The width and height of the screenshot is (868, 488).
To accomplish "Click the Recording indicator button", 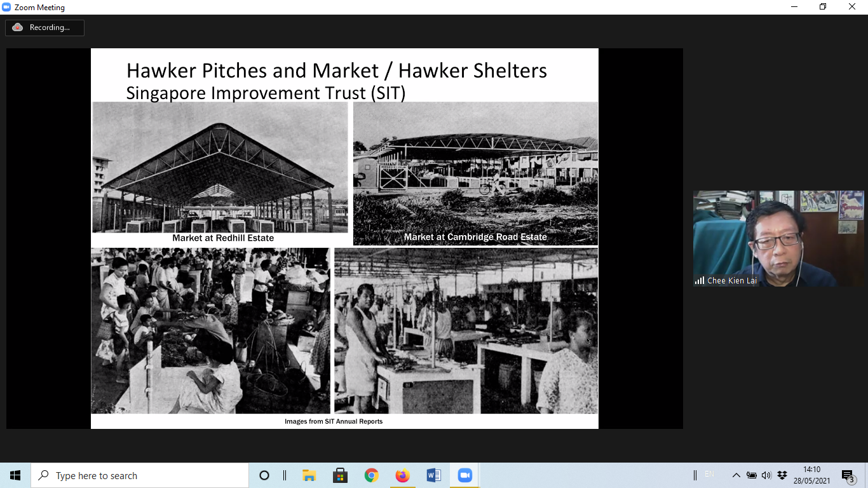I will point(44,27).
